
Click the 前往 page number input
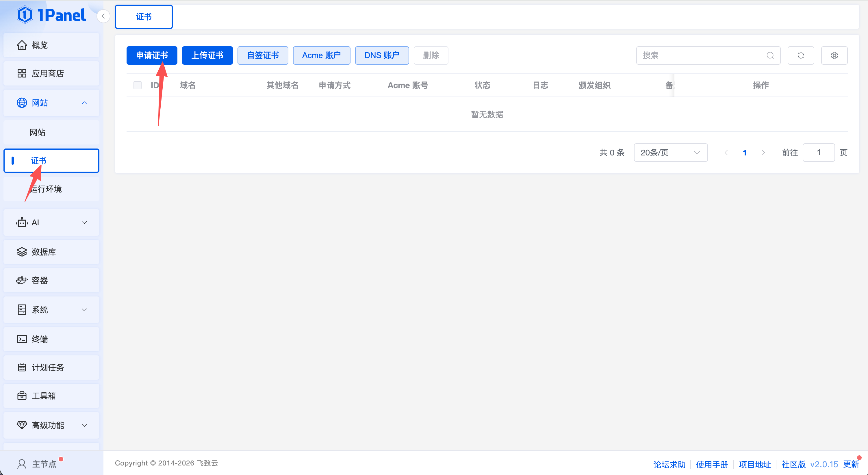(x=819, y=153)
